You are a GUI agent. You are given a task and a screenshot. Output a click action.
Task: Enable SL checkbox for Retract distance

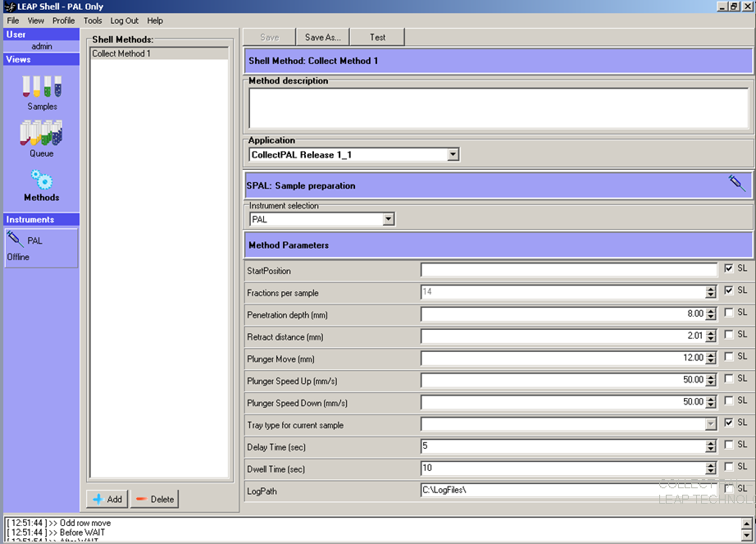(729, 335)
